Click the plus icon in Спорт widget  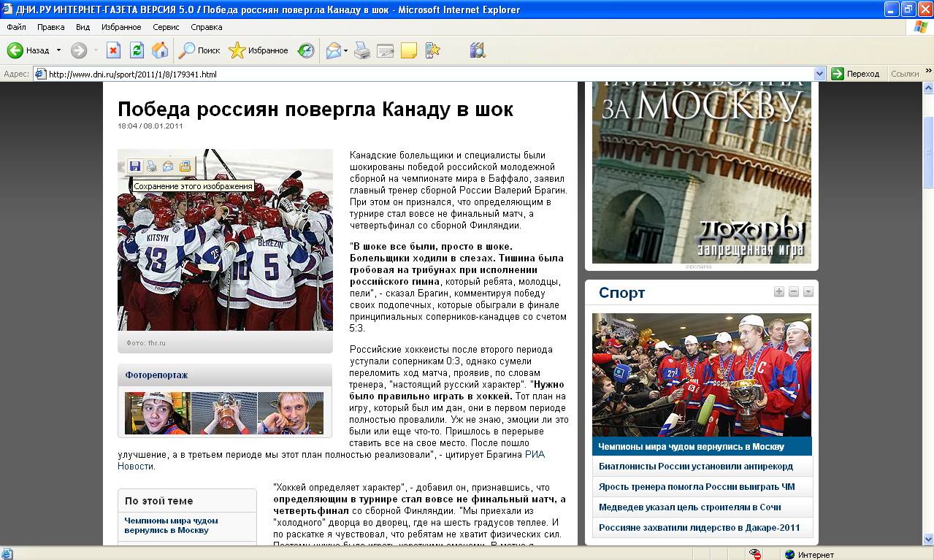pyautogui.click(x=779, y=292)
